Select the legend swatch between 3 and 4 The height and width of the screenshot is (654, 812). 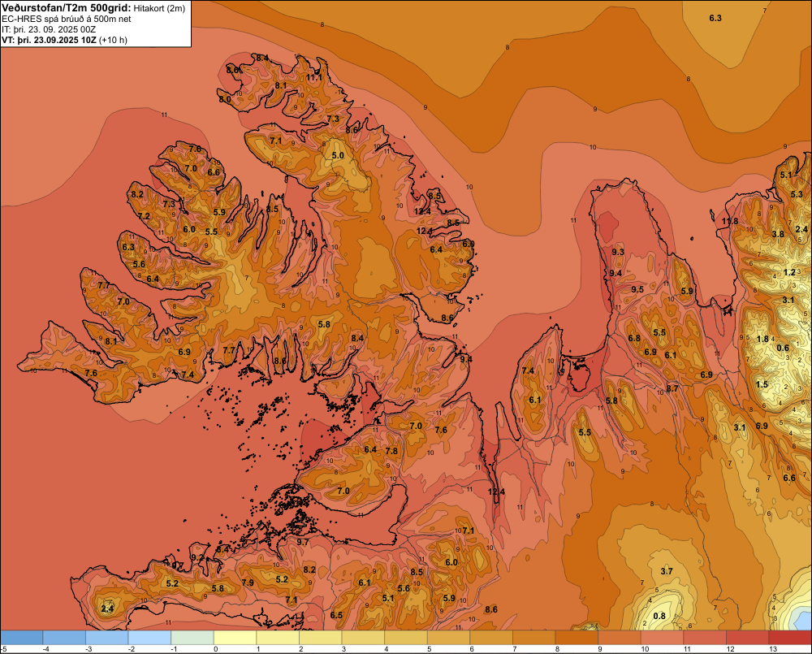[x=363, y=638]
